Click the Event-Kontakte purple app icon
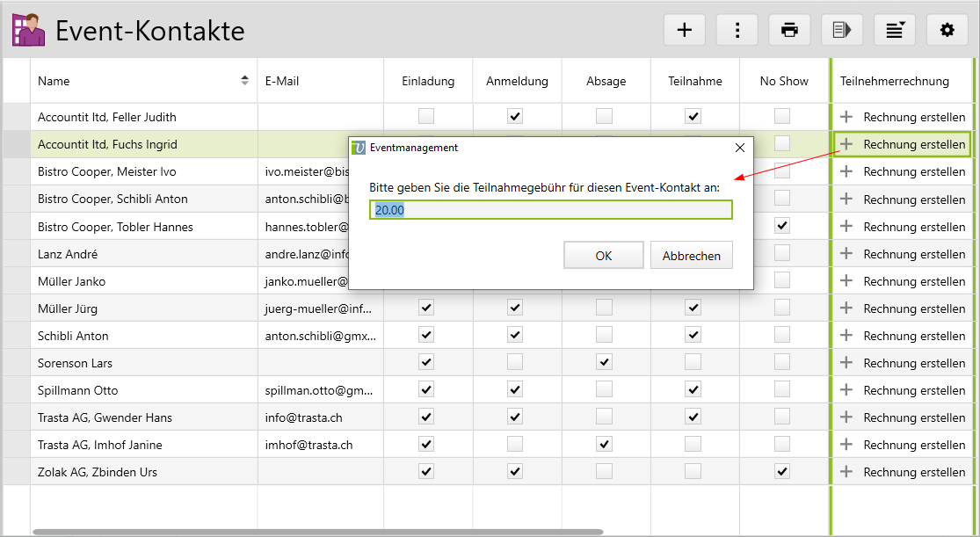Image resolution: width=980 pixels, height=537 pixels. tap(28, 30)
